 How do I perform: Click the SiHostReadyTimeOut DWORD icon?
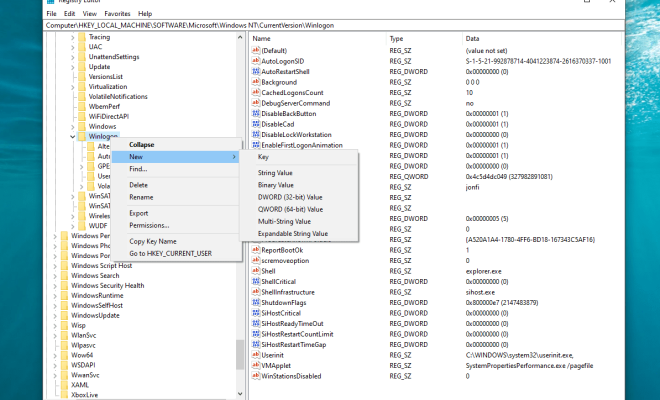255,323
